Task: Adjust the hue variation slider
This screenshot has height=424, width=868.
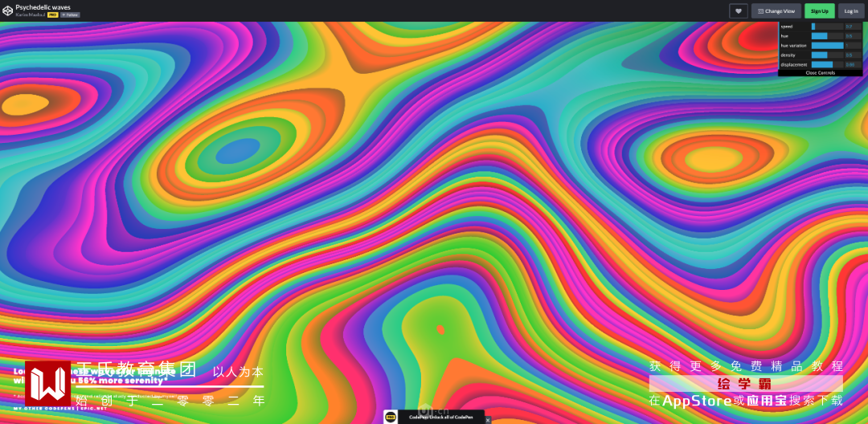Action: (x=827, y=45)
